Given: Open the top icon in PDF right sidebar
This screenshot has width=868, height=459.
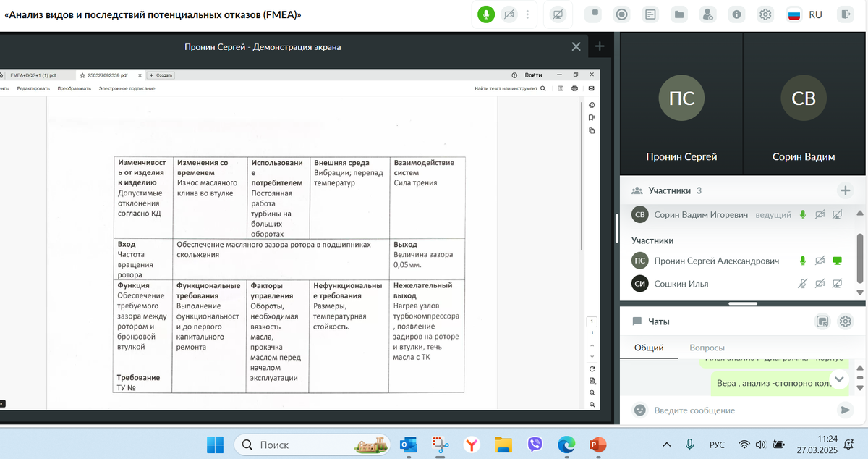Looking at the screenshot, I should (x=592, y=105).
